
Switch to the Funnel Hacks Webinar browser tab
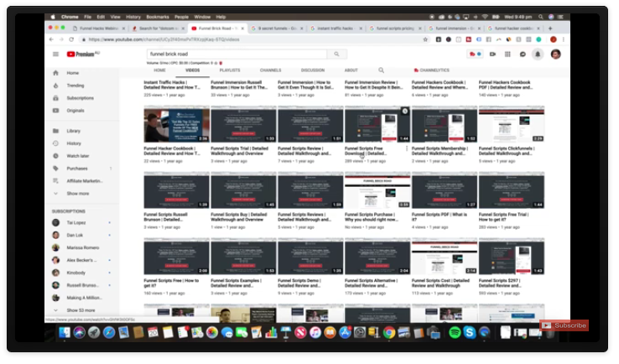click(99, 29)
